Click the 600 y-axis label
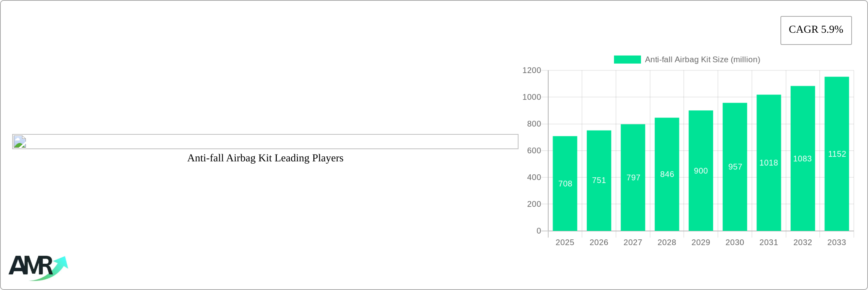 click(x=534, y=151)
